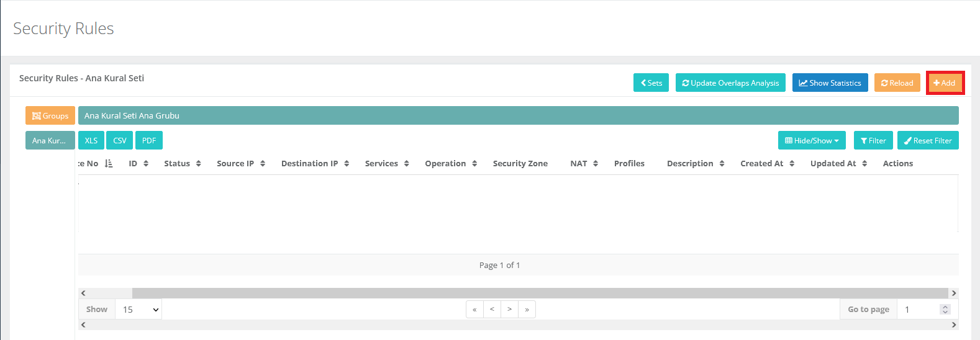This screenshot has height=340, width=980.
Task: Reset Filter on the rules table
Action: coord(928,140)
